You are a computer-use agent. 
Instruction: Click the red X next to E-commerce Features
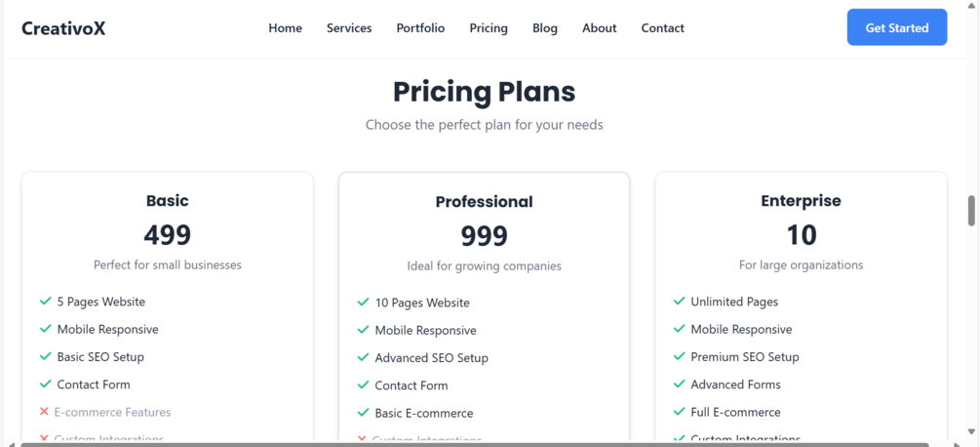pos(44,412)
